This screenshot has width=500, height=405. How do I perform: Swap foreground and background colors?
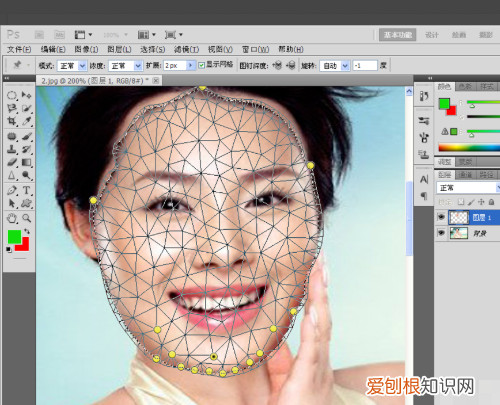27,231
